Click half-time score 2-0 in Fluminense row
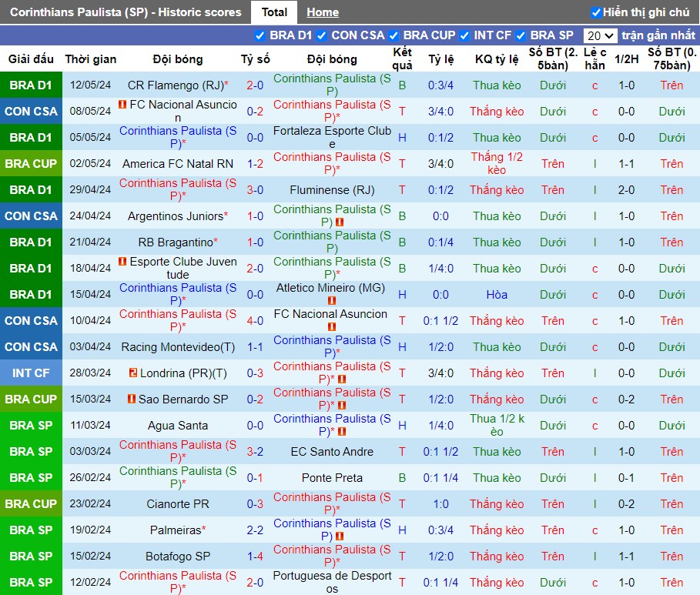700x595 pixels. [x=626, y=190]
